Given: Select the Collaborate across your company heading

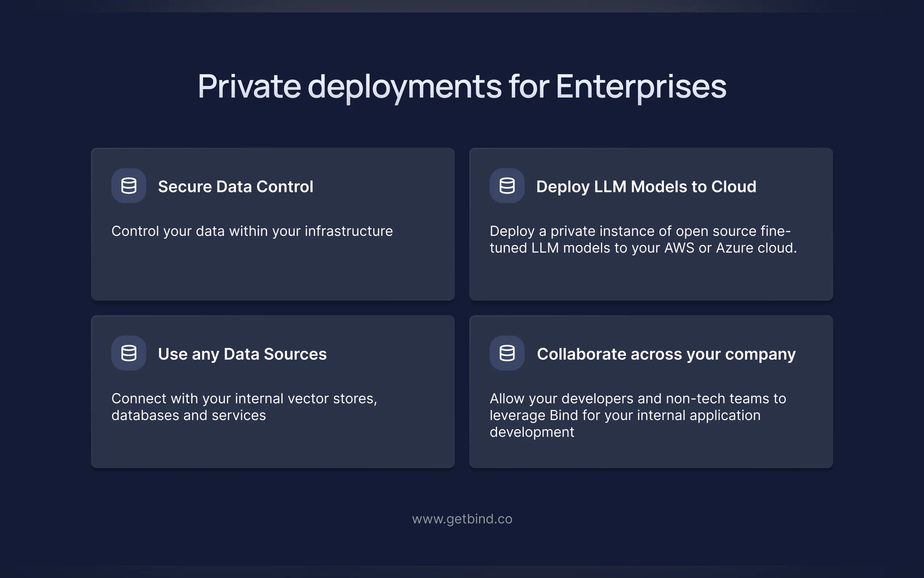Looking at the screenshot, I should (x=666, y=354).
